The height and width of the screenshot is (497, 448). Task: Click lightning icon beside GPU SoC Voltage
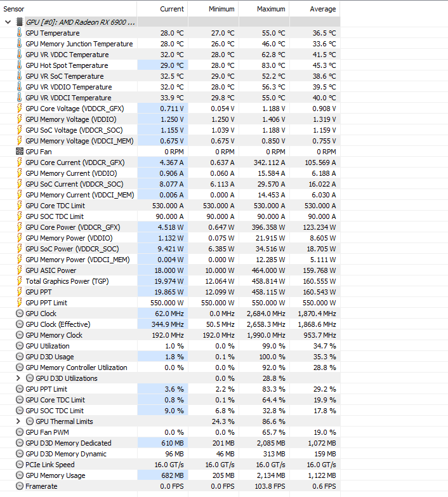tap(19, 129)
